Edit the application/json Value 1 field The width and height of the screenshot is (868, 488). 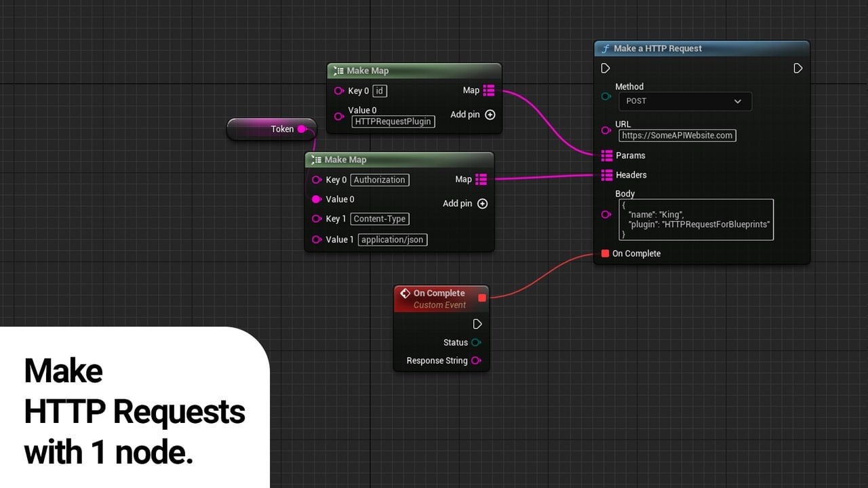pos(392,239)
